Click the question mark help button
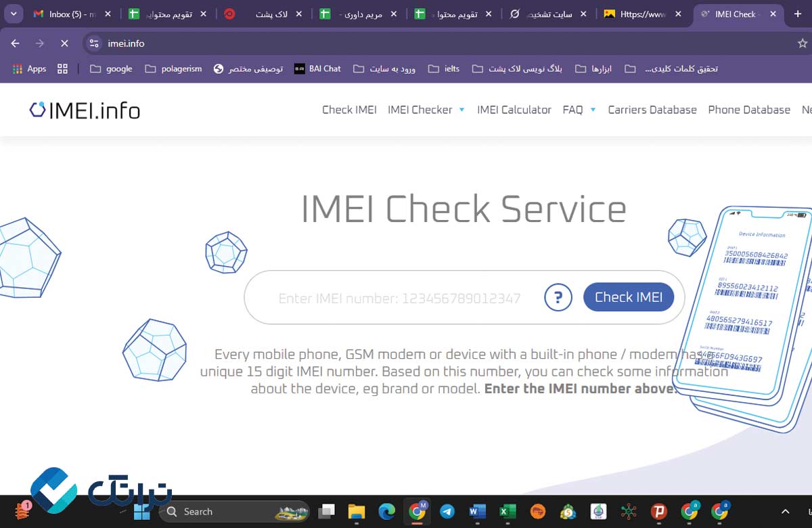The image size is (812, 528). click(x=558, y=297)
